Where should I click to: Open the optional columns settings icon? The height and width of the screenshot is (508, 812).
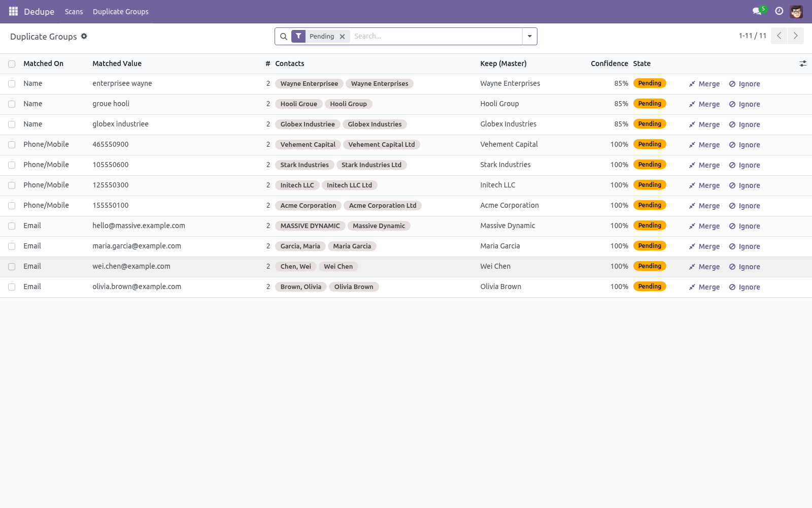tap(803, 63)
